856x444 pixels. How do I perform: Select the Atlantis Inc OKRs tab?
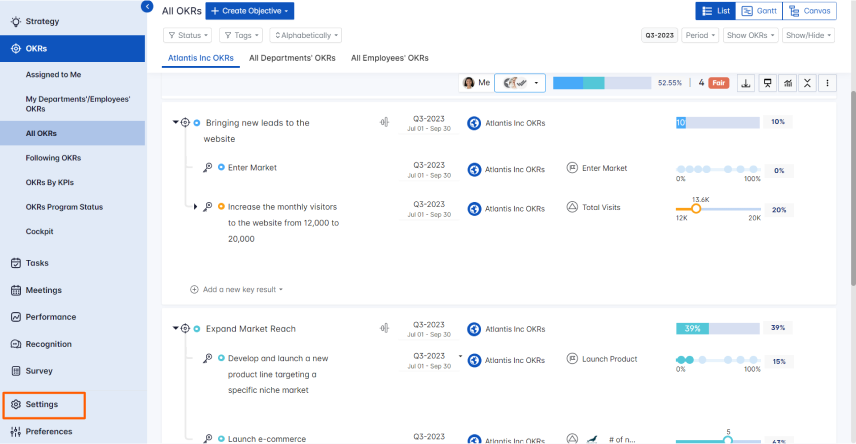click(x=200, y=58)
